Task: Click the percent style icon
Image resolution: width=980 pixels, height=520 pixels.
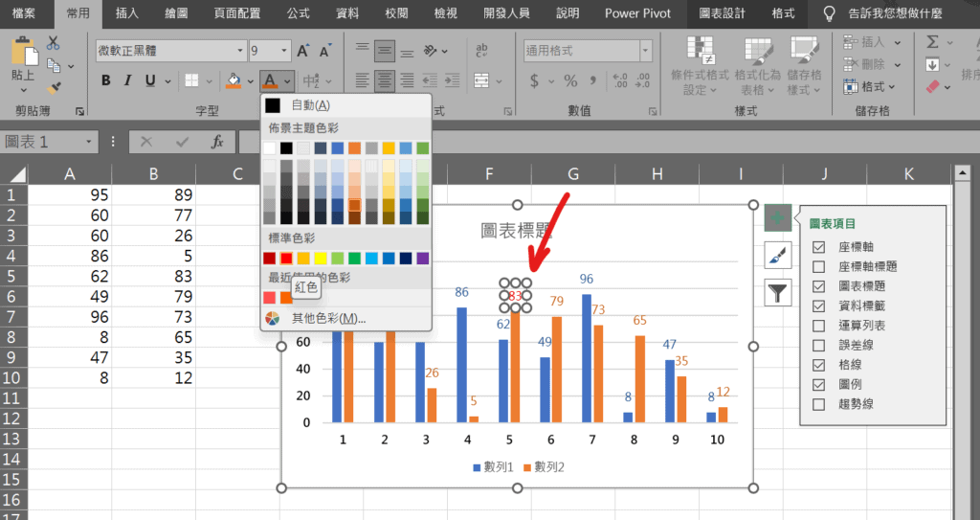Action: (x=570, y=80)
